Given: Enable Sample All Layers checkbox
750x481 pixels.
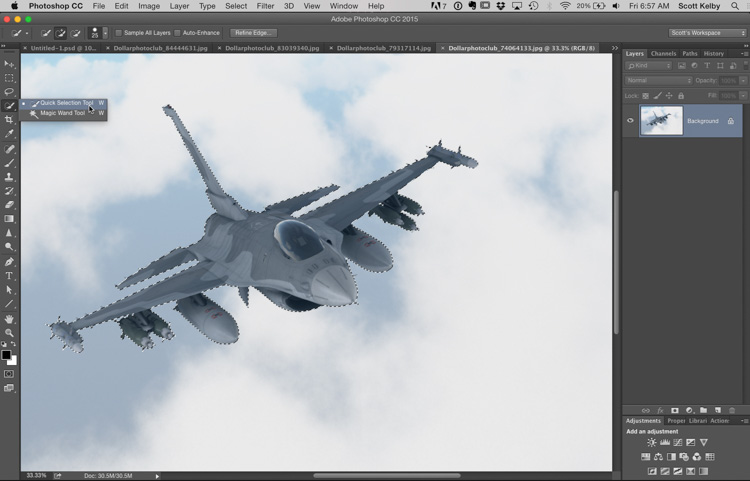Looking at the screenshot, I should [119, 33].
